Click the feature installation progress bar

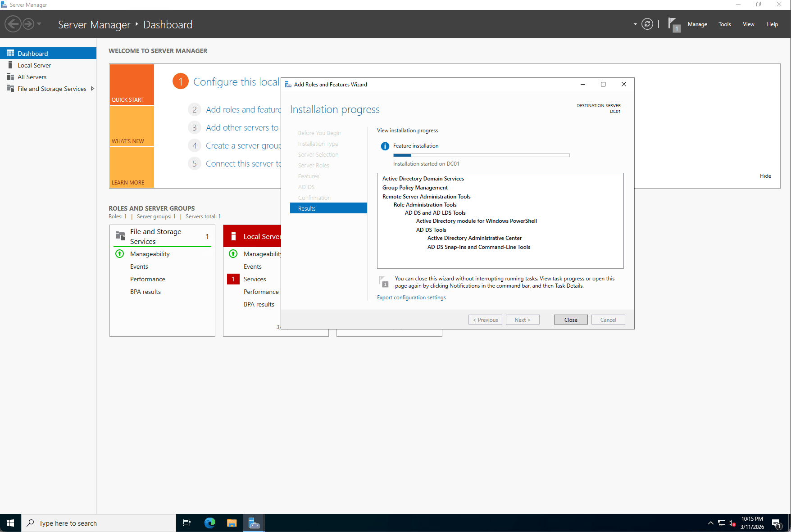tap(482, 155)
